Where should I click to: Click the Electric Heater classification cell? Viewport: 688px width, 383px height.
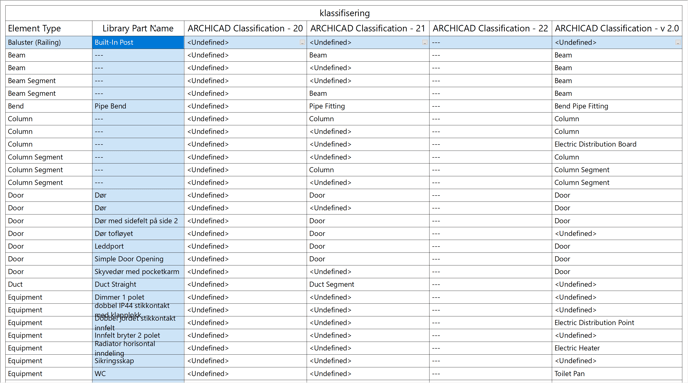617,348
